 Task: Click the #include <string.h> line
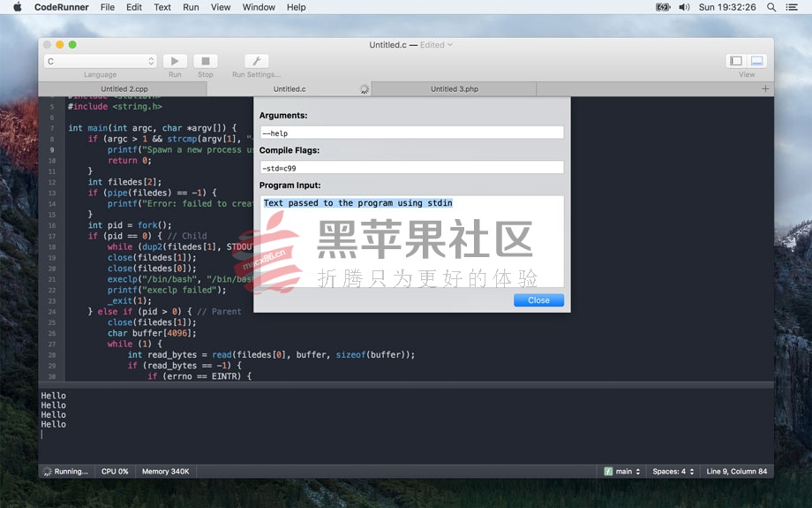(x=115, y=106)
